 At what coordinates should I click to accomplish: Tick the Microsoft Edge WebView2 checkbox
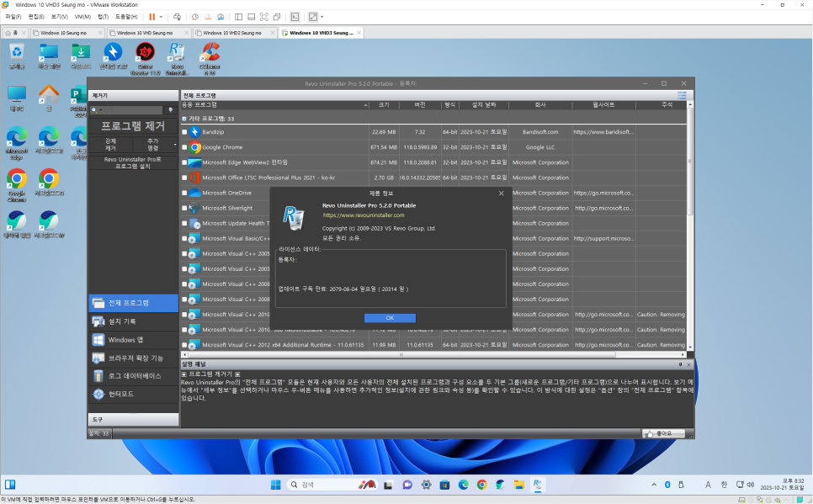click(184, 162)
